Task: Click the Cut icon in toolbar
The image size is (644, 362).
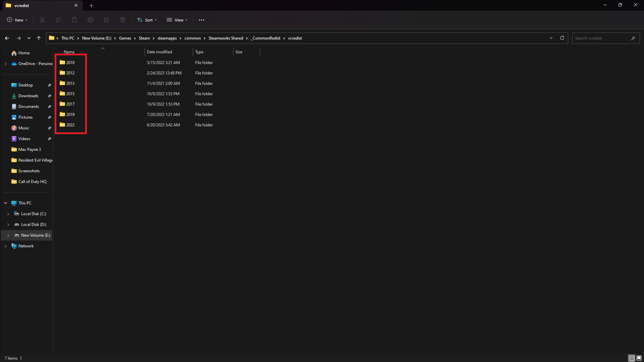Action: pyautogui.click(x=42, y=20)
